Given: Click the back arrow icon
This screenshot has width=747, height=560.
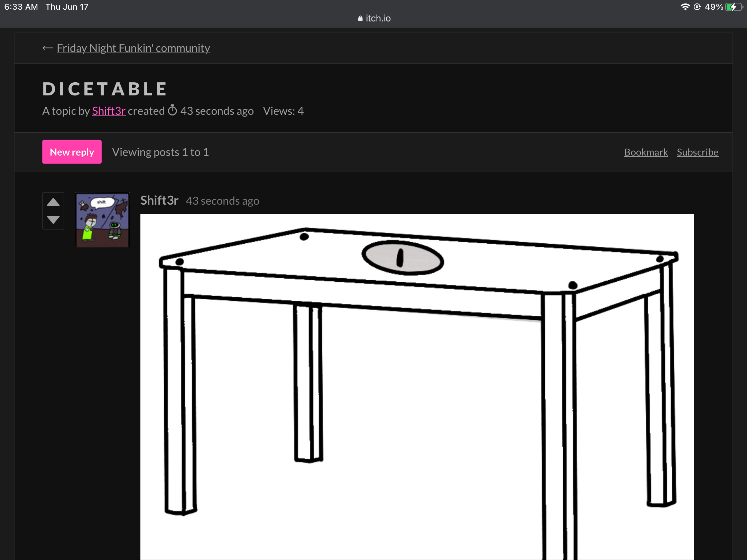Looking at the screenshot, I should point(47,48).
